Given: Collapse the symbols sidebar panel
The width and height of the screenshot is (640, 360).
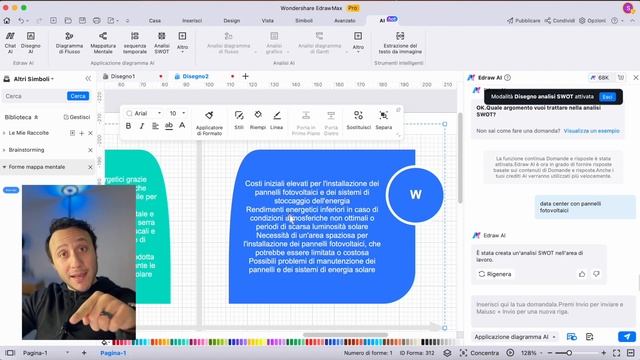Looking at the screenshot, I should (x=88, y=78).
